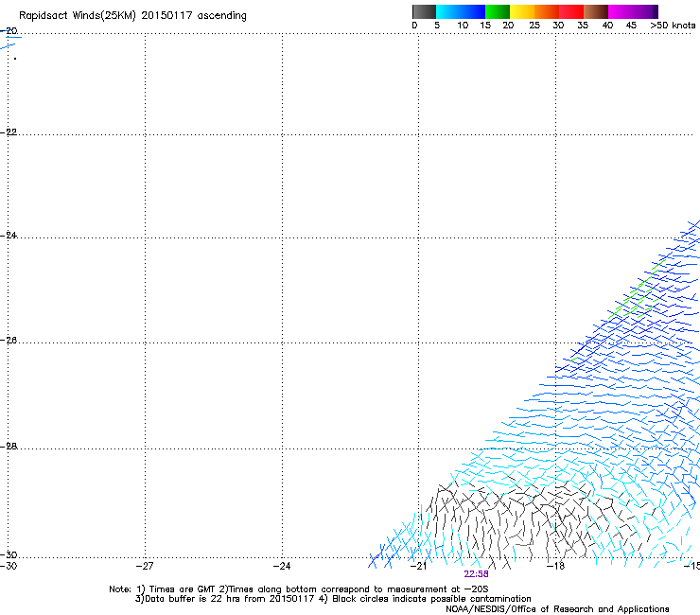Screen dimensions: 700x615
Task: Click the '10' legend scale number
Action: 463,26
